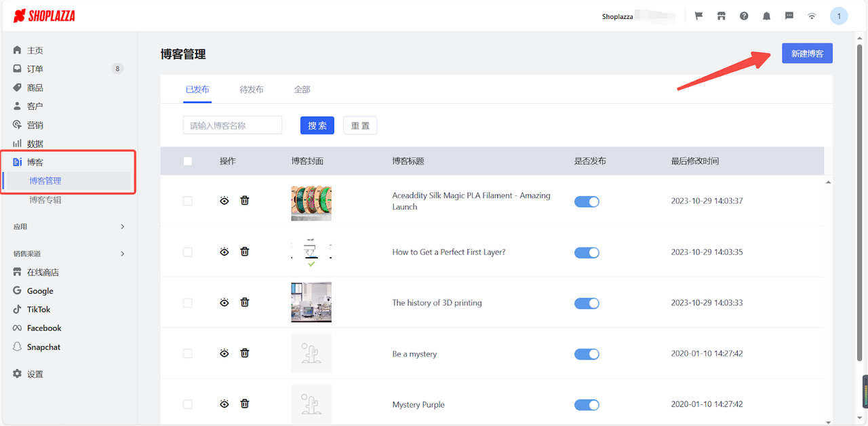The image size is (868, 426).
Task: Open the flag icon in top bar
Action: pyautogui.click(x=698, y=16)
